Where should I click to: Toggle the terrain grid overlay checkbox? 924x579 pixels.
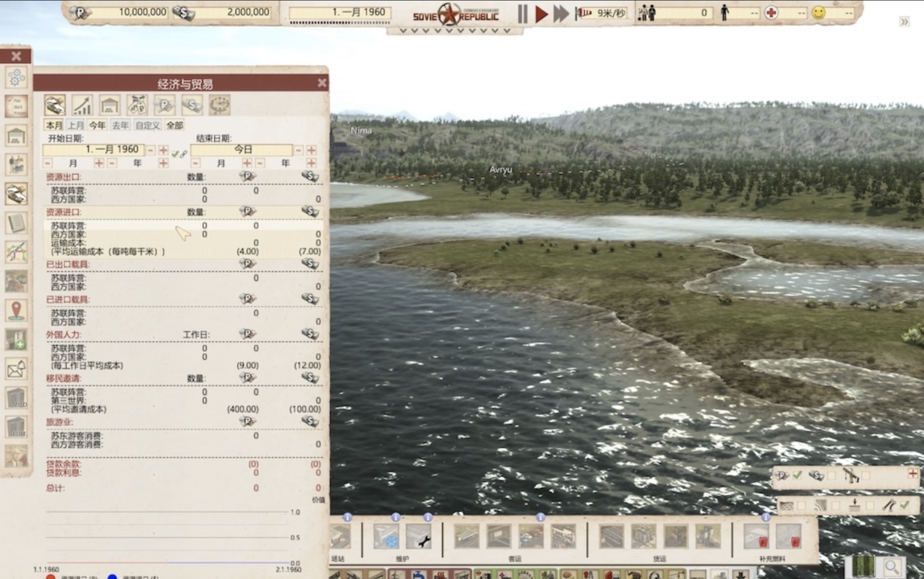coord(802,505)
